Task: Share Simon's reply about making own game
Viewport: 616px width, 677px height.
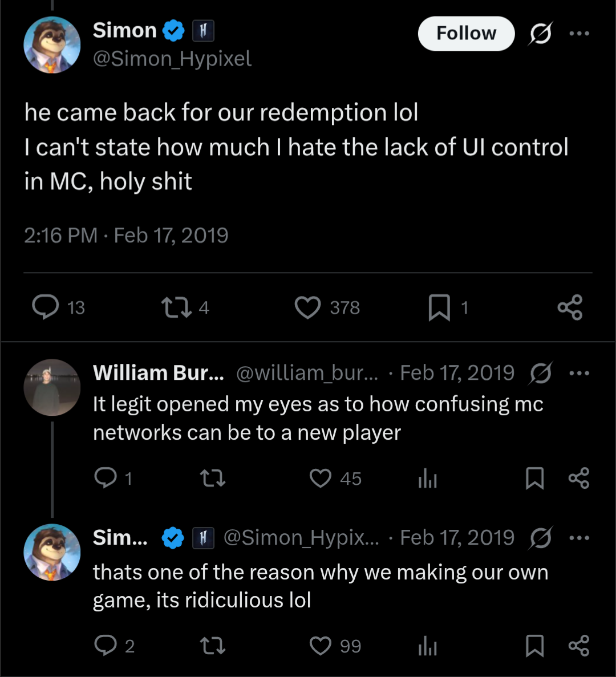Action: pyautogui.click(x=579, y=646)
